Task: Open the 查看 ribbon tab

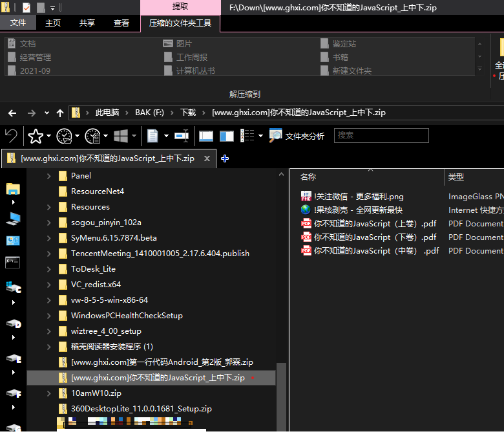Action: point(121,23)
